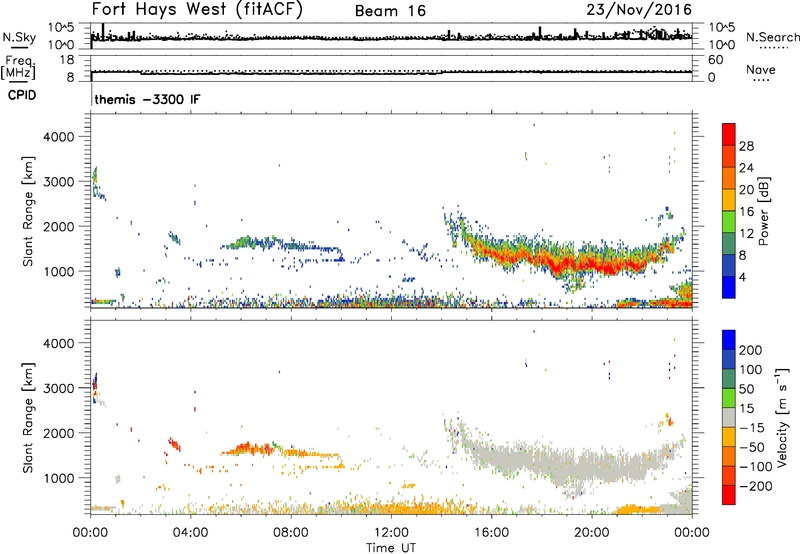Click the "Slant Range [km]" label of velocity panel
Image resolution: width=800 pixels, height=554 pixels.
[x=28, y=418]
